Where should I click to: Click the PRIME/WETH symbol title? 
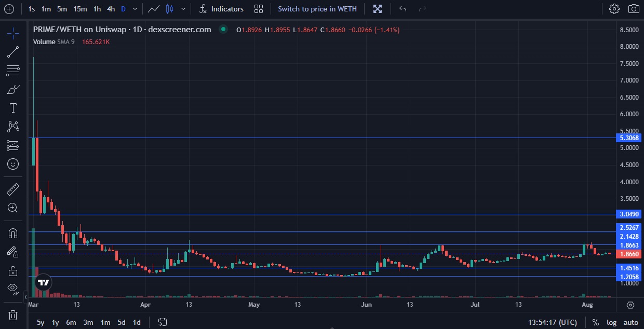(122, 30)
